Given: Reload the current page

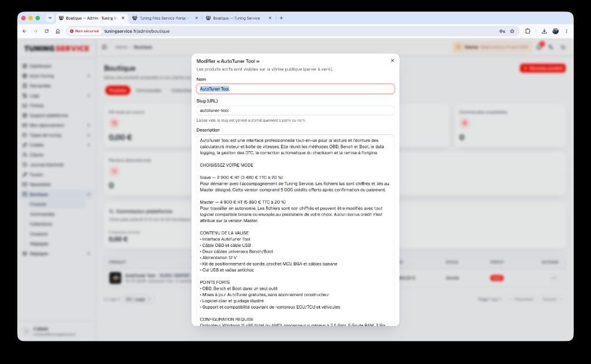Looking at the screenshot, I should (x=47, y=31).
